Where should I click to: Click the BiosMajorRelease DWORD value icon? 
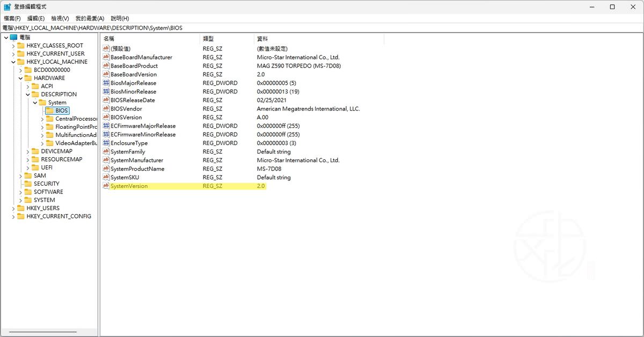coord(106,83)
